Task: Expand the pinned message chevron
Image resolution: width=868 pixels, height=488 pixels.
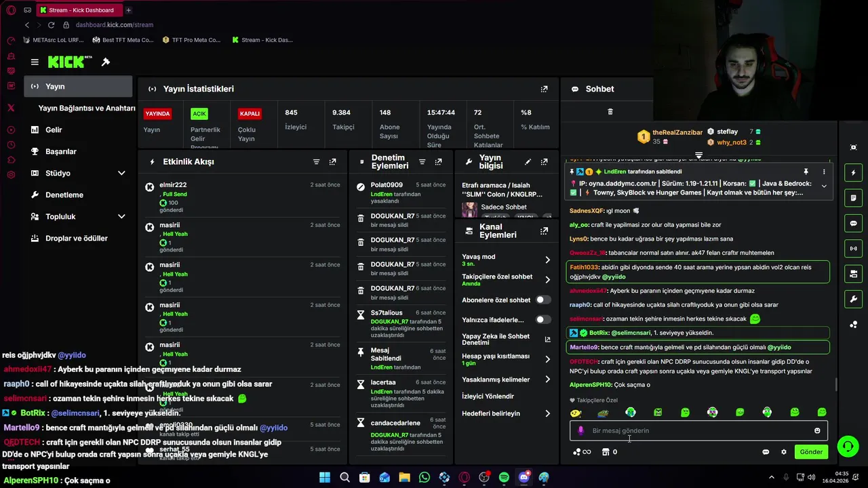Action: (x=824, y=186)
